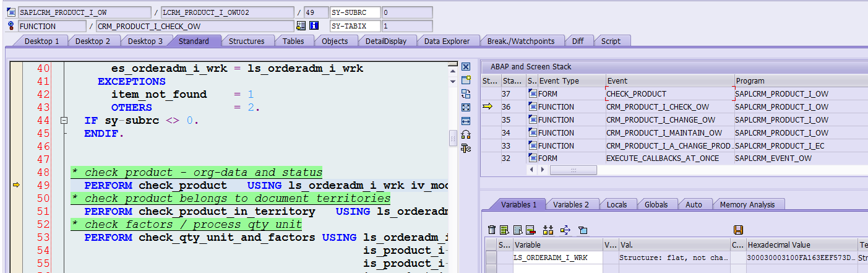Viewport: 868px width, 273px height.
Task: Click the blue info icon next to CRM_PRODUCT_I_CHECK_OW
Action: click(314, 26)
